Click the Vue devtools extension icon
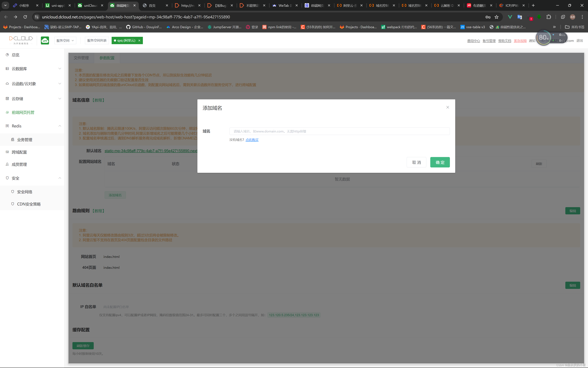This screenshot has width=588, height=368. click(x=510, y=17)
